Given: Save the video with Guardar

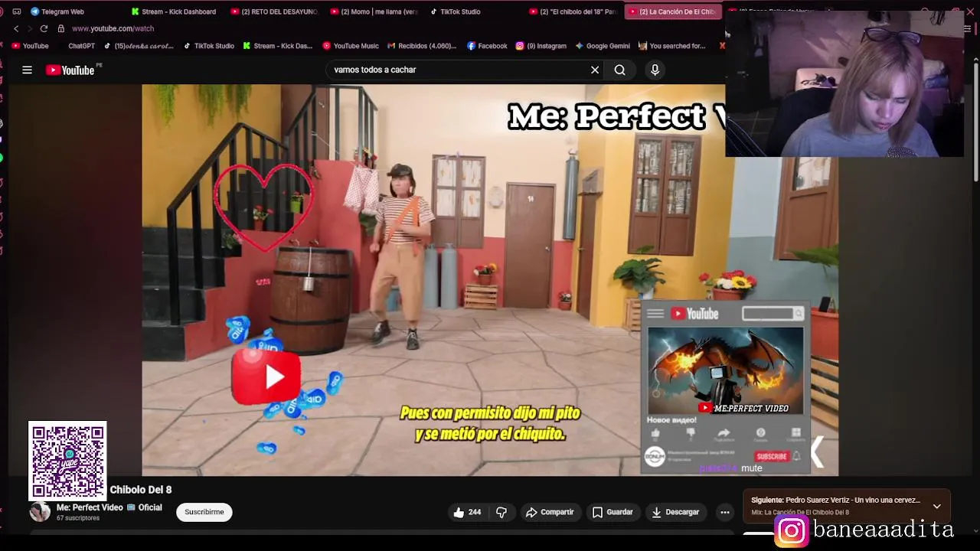Looking at the screenshot, I should coord(612,512).
